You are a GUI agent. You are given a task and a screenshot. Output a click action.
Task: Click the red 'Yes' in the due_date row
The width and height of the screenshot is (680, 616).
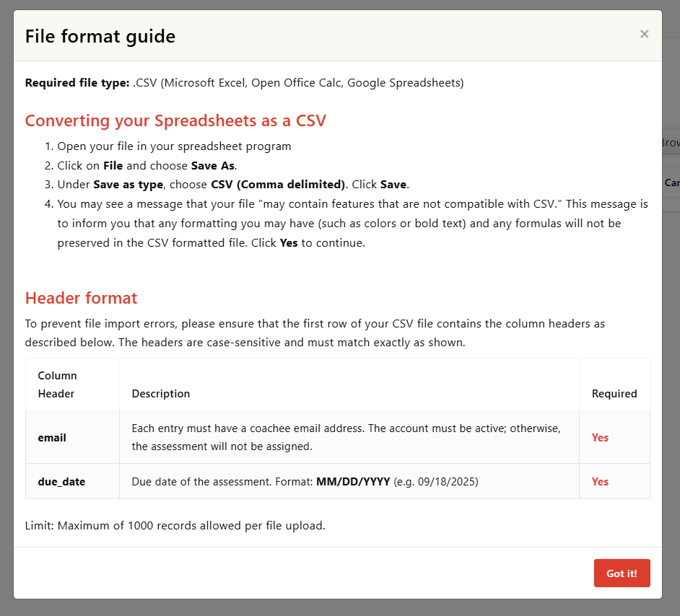click(600, 481)
